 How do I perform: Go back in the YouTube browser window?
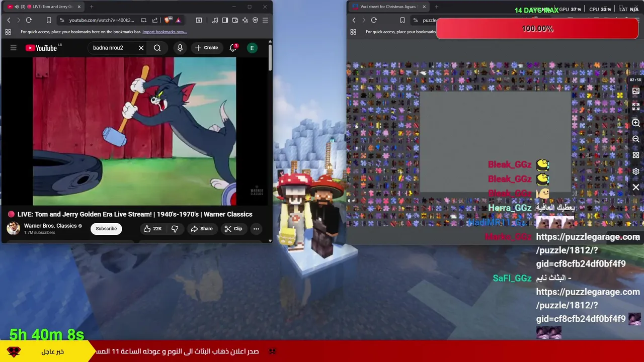9,20
